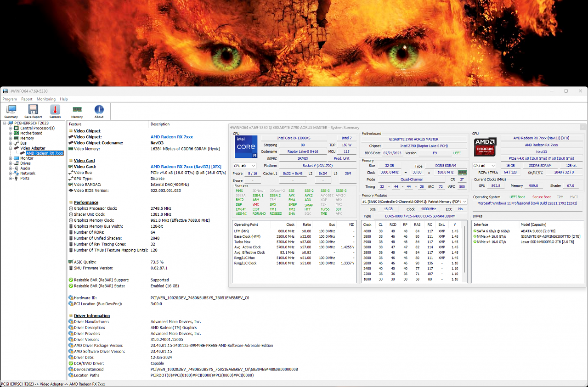The height and width of the screenshot is (387, 588).
Task: Click green status icon for ADATA SU800 drive
Action: click(x=475, y=231)
